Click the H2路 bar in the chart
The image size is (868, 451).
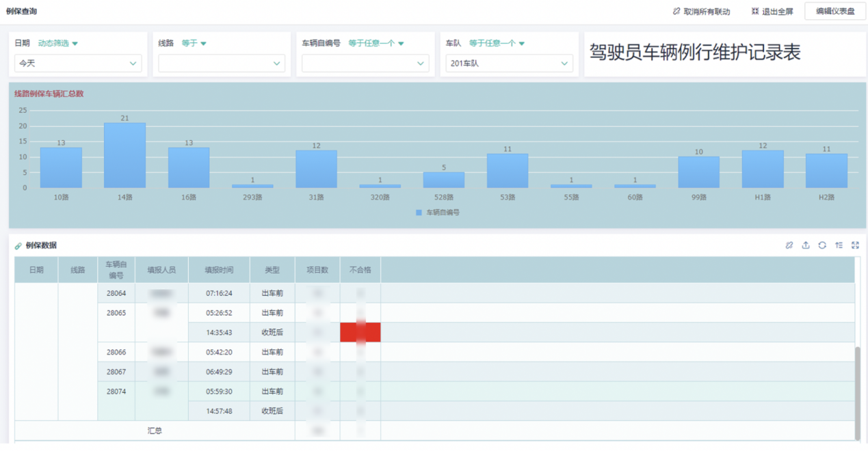coord(826,171)
